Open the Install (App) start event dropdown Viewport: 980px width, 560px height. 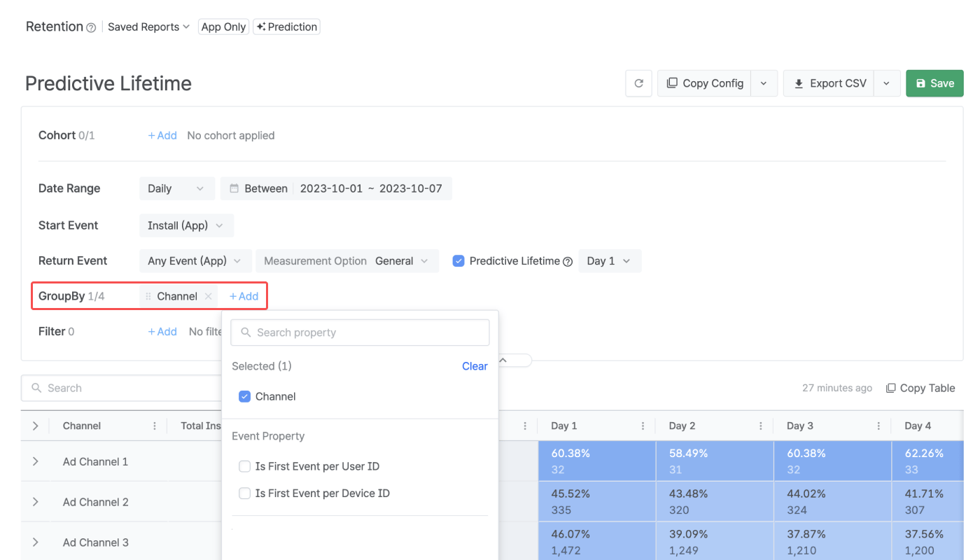(x=186, y=225)
